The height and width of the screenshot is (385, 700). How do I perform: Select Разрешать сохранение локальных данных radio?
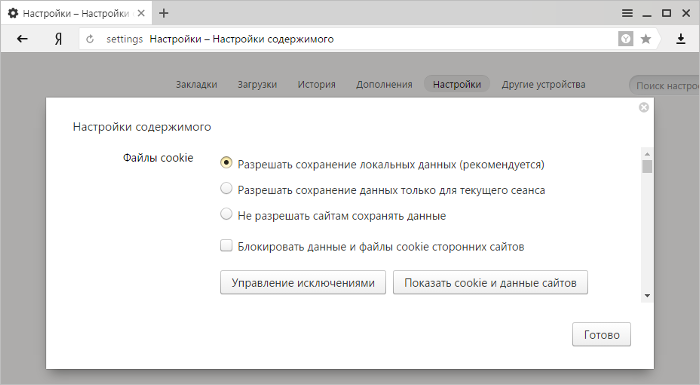pos(226,163)
